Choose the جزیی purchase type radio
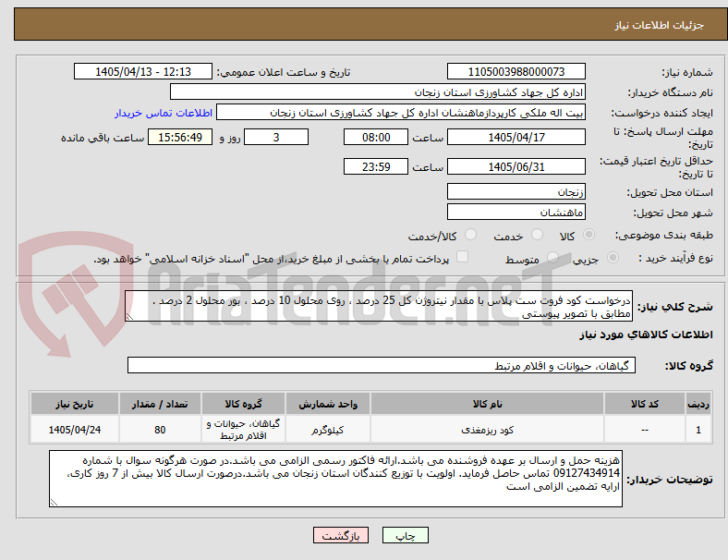The width and height of the screenshot is (728, 560). click(613, 258)
